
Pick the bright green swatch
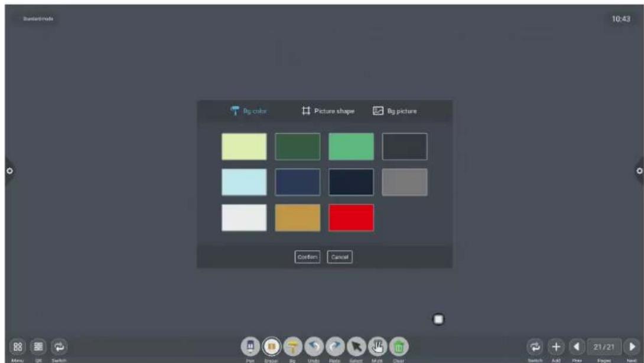(x=351, y=146)
